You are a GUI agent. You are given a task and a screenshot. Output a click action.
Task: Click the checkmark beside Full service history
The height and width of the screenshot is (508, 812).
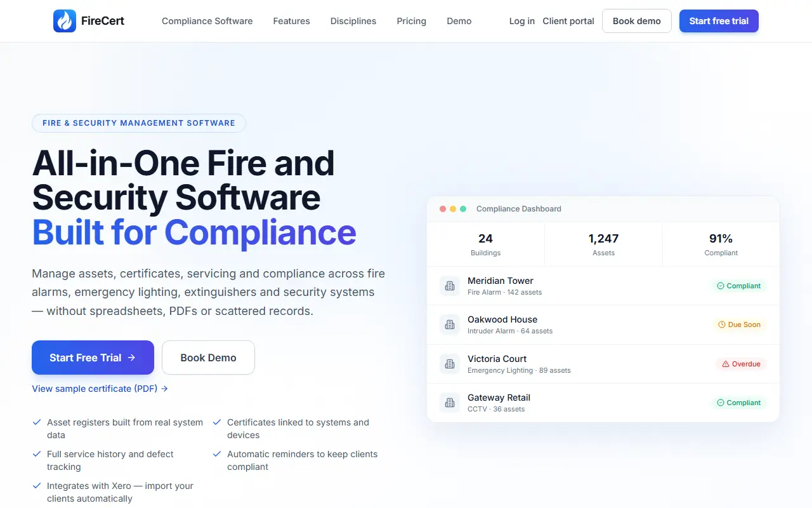(37, 454)
